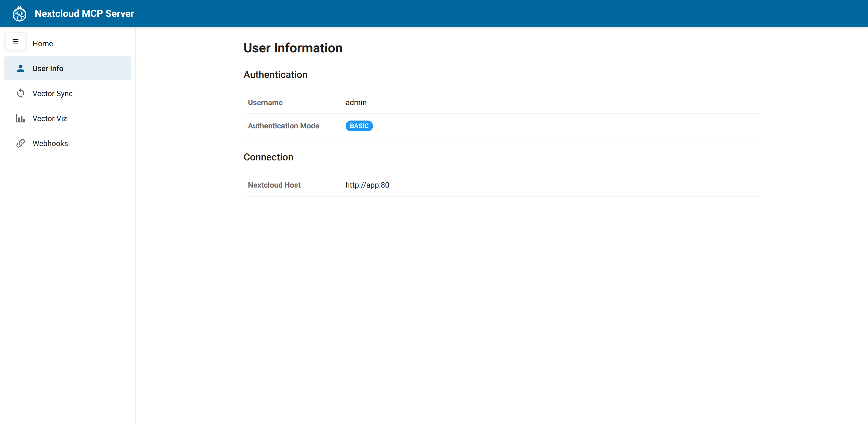Viewport: 868px width, 424px height.
Task: Click the User Information page heading
Action: tap(293, 48)
